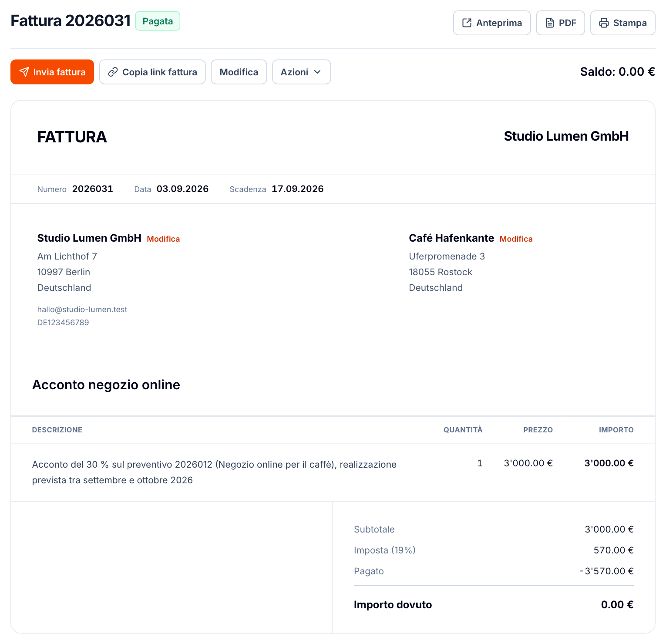
Task: Print the invoice with Stampa
Action: pos(622,23)
